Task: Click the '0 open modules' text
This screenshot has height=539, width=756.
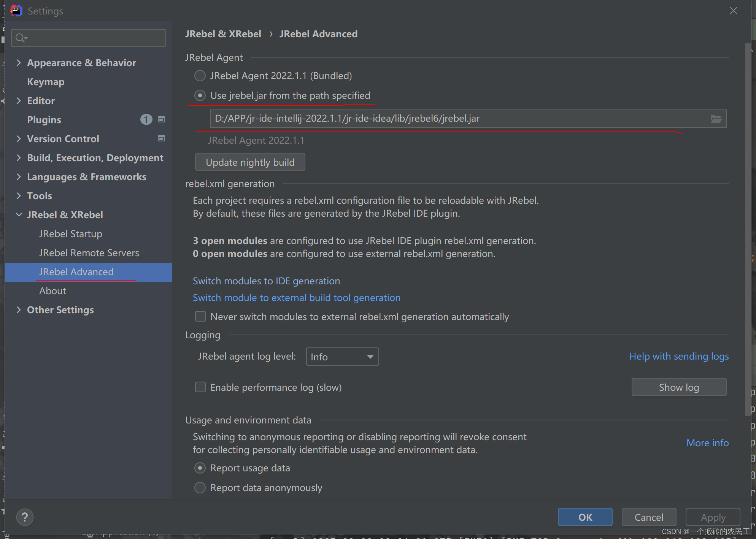Action: pos(230,254)
